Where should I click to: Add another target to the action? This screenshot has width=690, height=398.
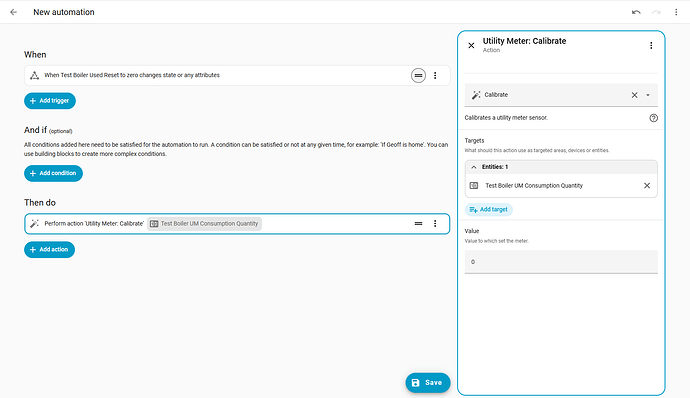click(489, 210)
